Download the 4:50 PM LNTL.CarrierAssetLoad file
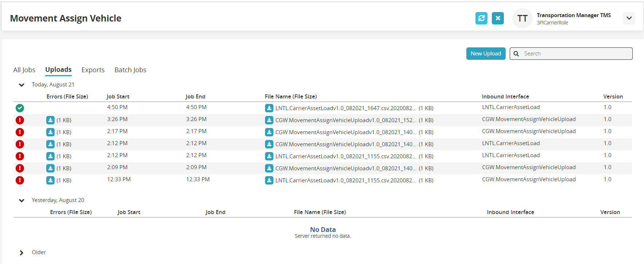The image size is (644, 264). pyautogui.click(x=269, y=108)
